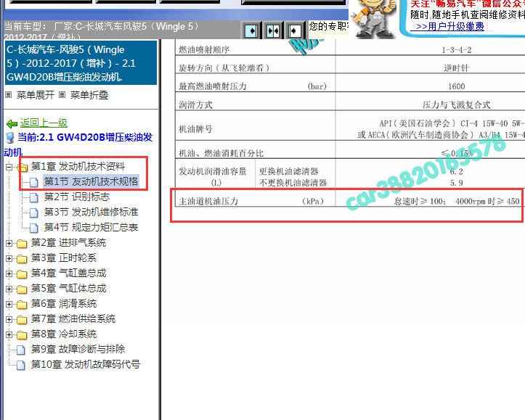Select 第2章 进排气系统 chapter
This screenshot has height=420, width=525.
[x=68, y=242]
